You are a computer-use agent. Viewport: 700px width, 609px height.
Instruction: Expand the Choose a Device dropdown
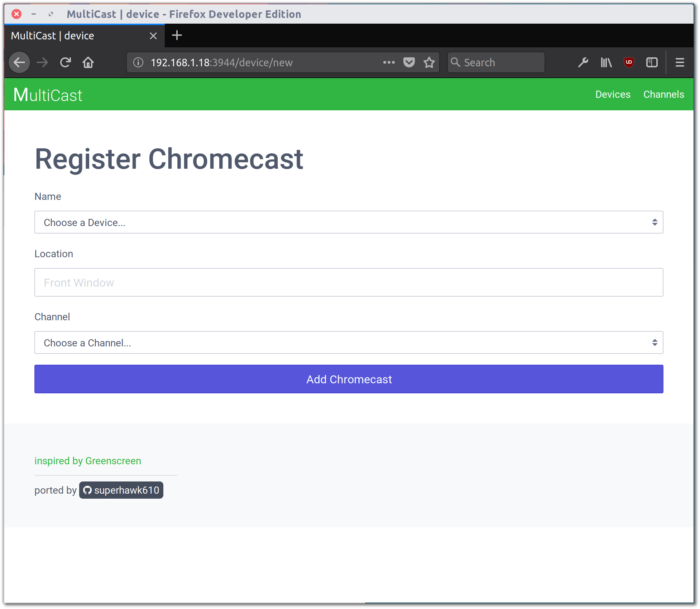click(349, 222)
